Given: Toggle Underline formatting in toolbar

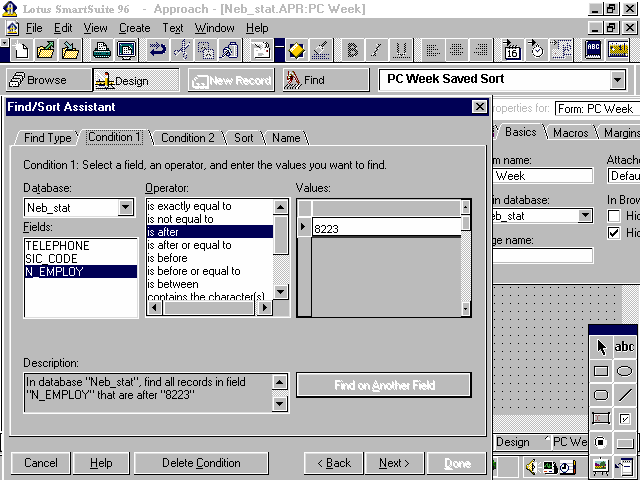Looking at the screenshot, I should pyautogui.click(x=400, y=50).
